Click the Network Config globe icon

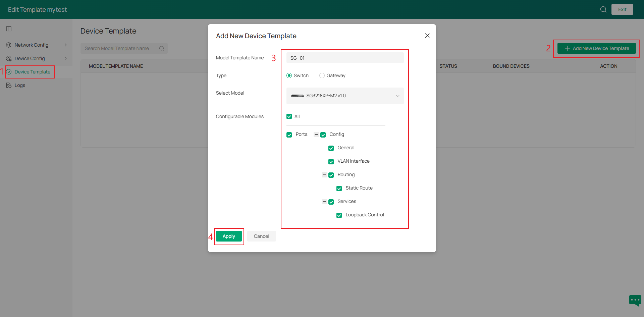9,45
